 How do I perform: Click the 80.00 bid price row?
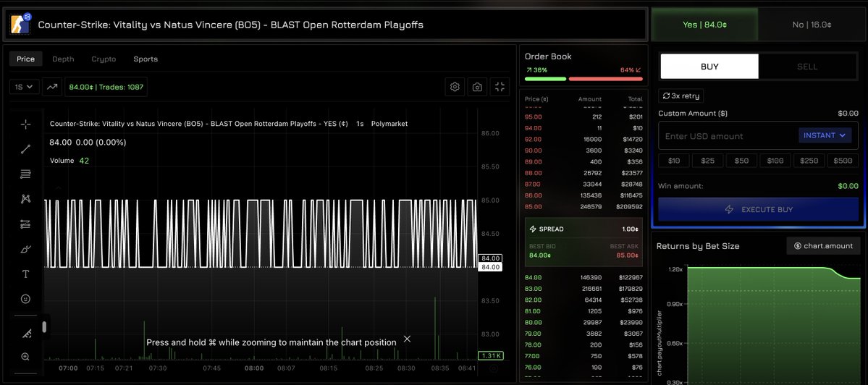pos(583,322)
